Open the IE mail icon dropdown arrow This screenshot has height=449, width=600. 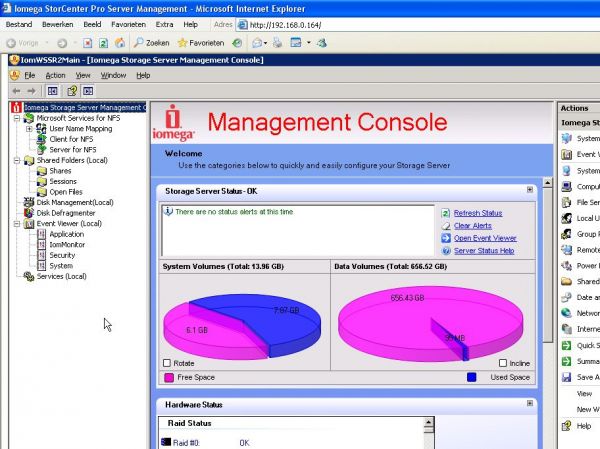(x=265, y=43)
